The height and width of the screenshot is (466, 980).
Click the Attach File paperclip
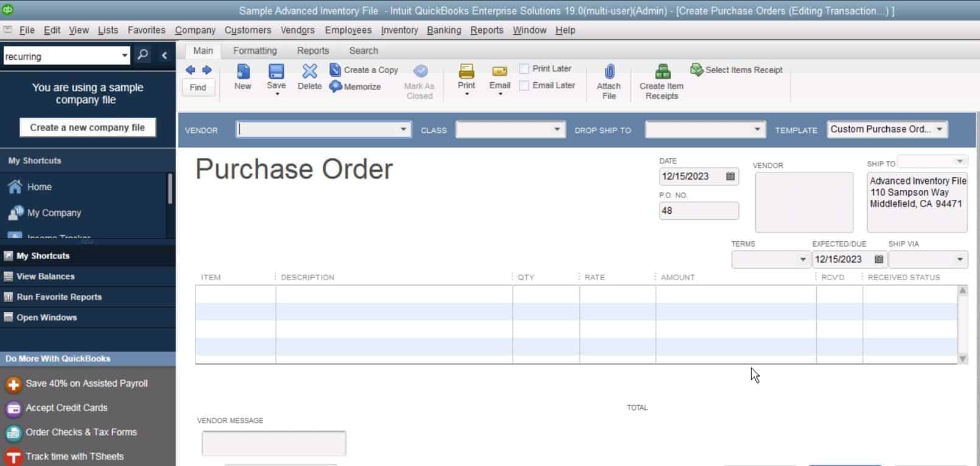[609, 72]
